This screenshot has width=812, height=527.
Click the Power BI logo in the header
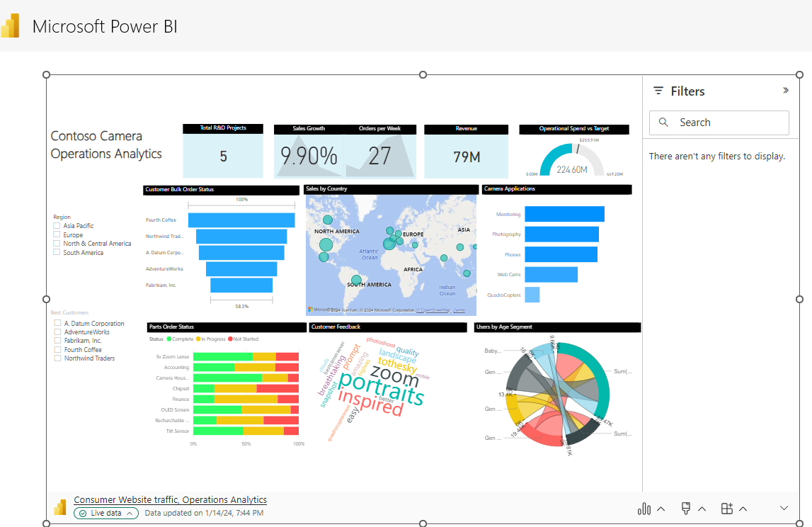coord(11,26)
